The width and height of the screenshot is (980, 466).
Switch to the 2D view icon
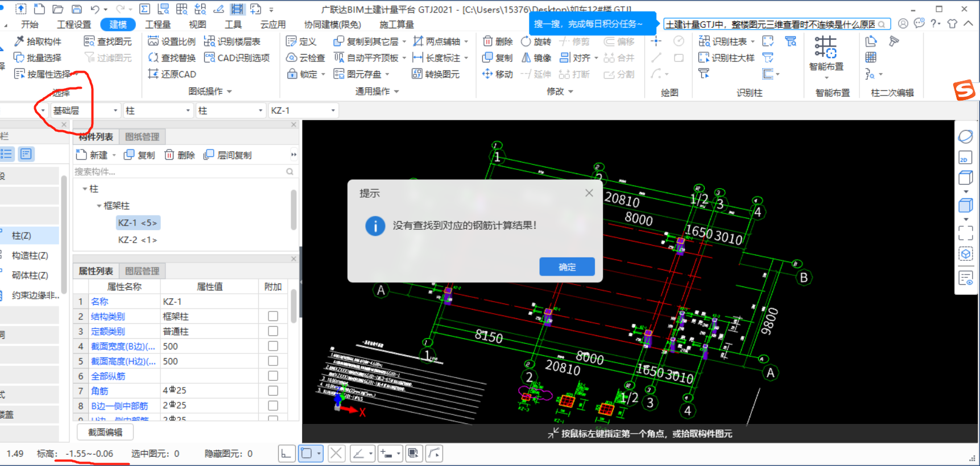point(965,158)
